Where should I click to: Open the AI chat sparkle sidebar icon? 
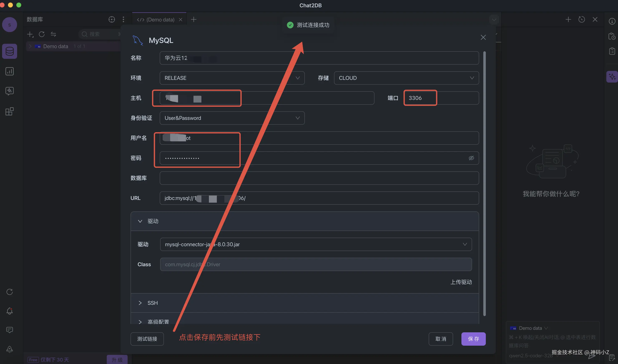tap(10, 91)
